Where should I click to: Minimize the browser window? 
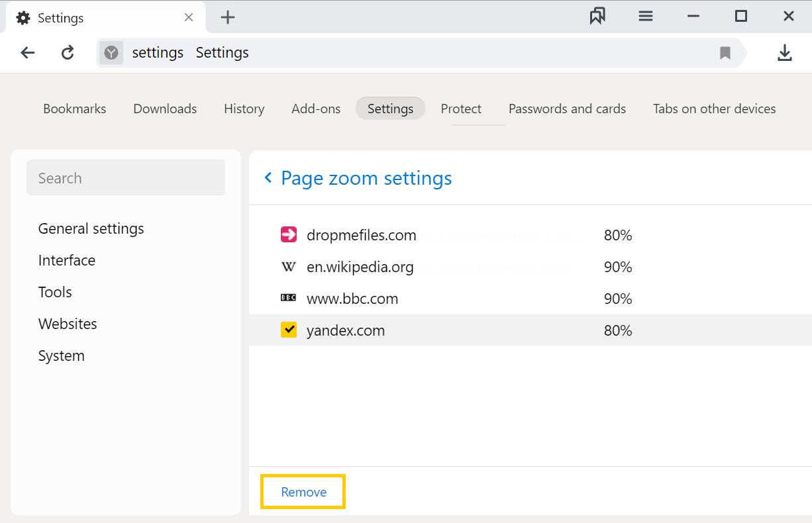tap(693, 17)
